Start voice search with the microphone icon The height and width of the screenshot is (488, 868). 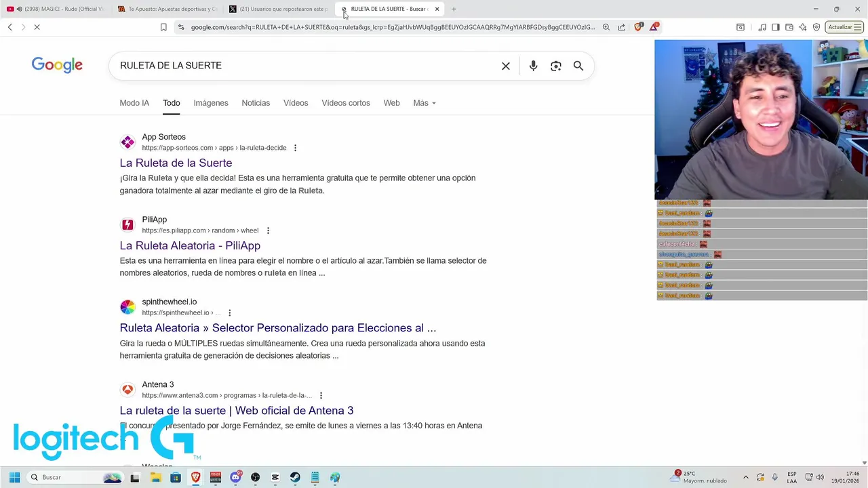tap(533, 66)
